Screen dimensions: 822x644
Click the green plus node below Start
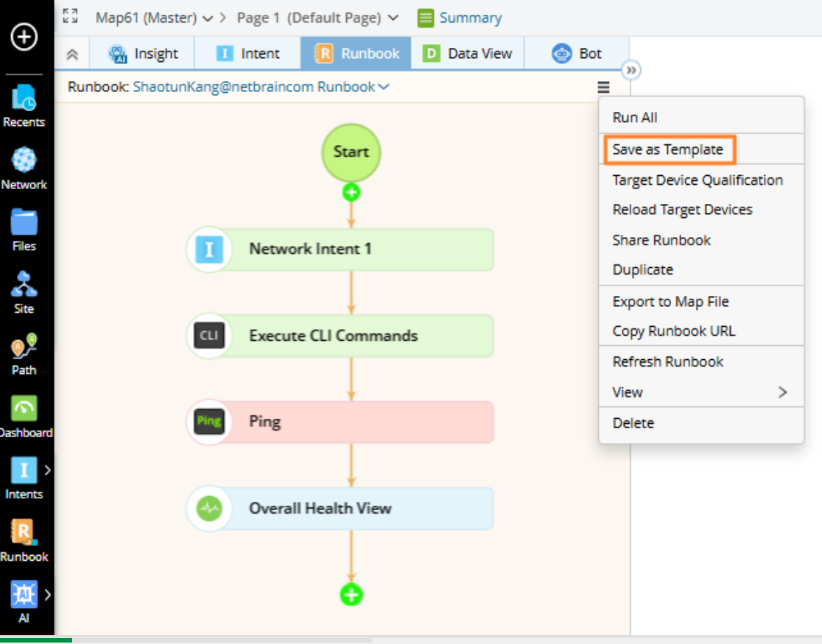(x=351, y=192)
